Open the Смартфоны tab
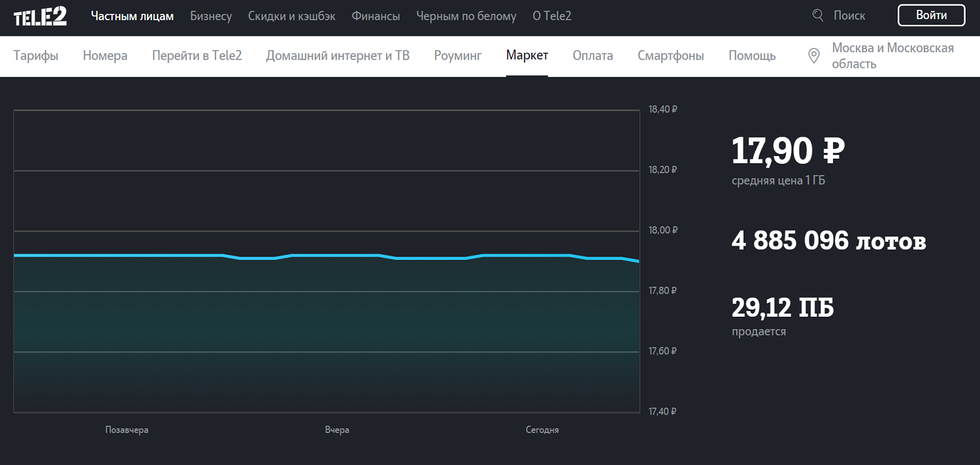Image resolution: width=980 pixels, height=465 pixels. [671, 56]
